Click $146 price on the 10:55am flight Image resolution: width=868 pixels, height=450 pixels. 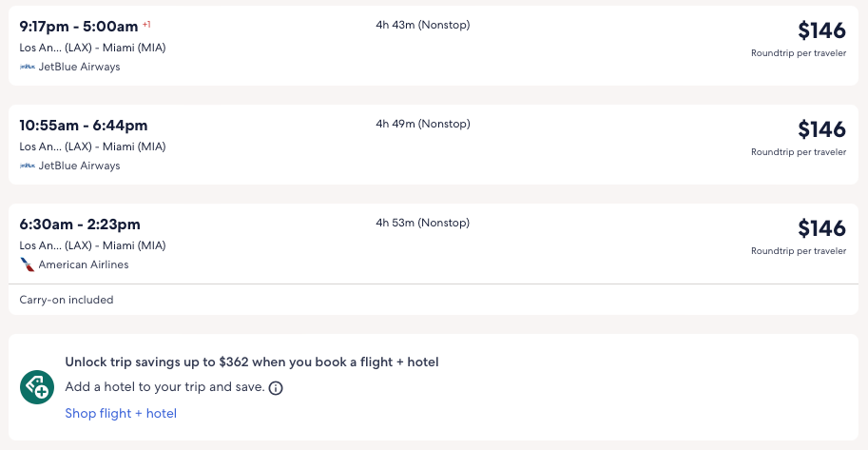coord(820,129)
